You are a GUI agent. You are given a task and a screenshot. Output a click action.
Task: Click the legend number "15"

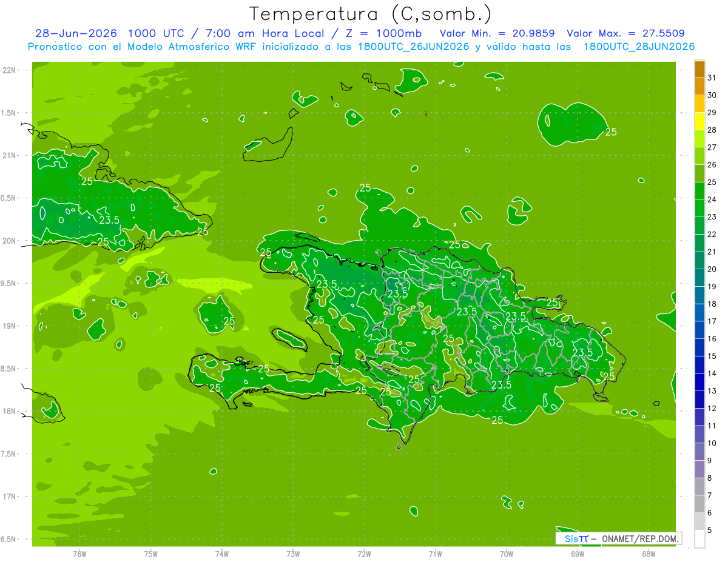712,356
